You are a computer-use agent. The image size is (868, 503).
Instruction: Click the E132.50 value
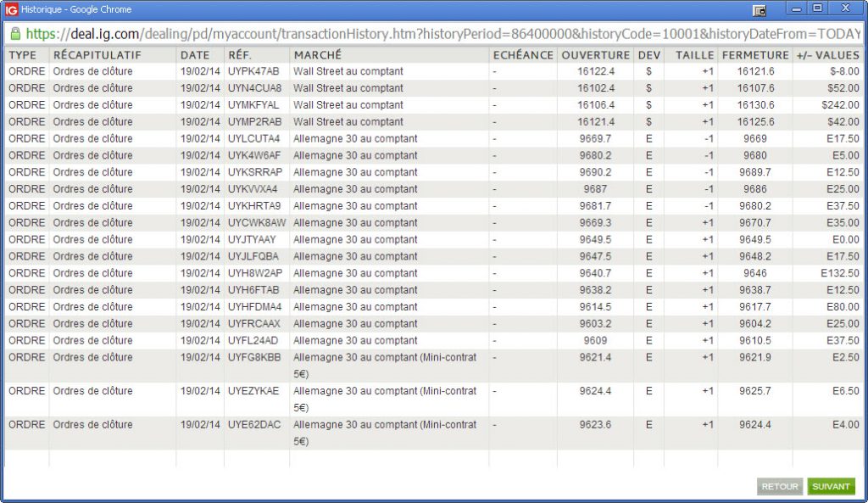tap(840, 273)
